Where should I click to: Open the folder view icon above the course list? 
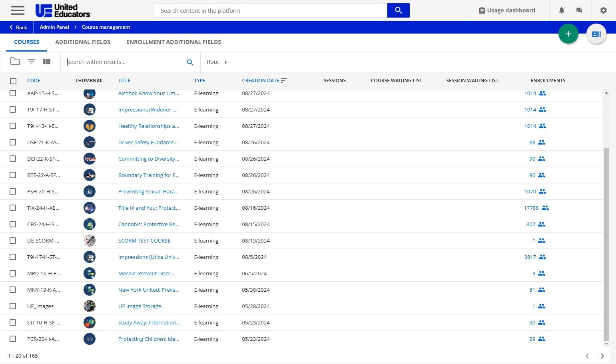click(x=15, y=61)
